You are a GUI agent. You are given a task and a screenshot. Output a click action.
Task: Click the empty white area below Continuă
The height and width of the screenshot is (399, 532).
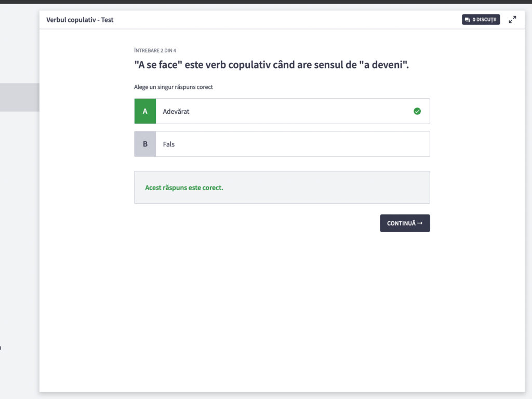point(282,307)
